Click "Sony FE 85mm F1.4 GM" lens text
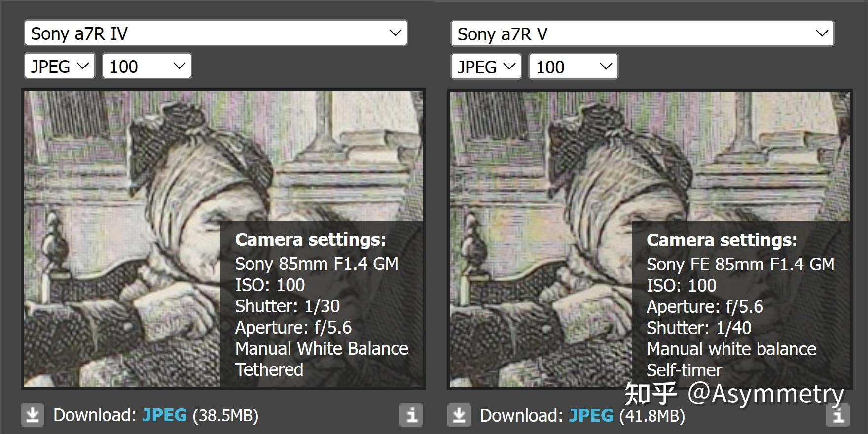This screenshot has height=434, width=868. click(740, 264)
